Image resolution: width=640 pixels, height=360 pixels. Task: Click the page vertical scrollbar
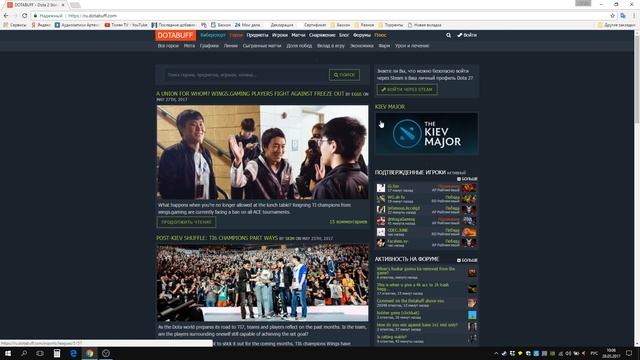pyautogui.click(x=637, y=188)
